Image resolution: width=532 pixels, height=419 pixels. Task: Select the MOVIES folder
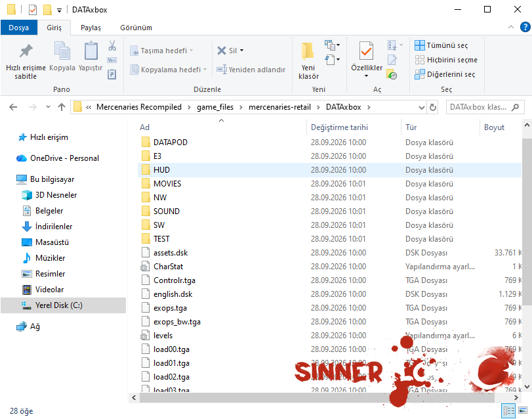[329, 184]
